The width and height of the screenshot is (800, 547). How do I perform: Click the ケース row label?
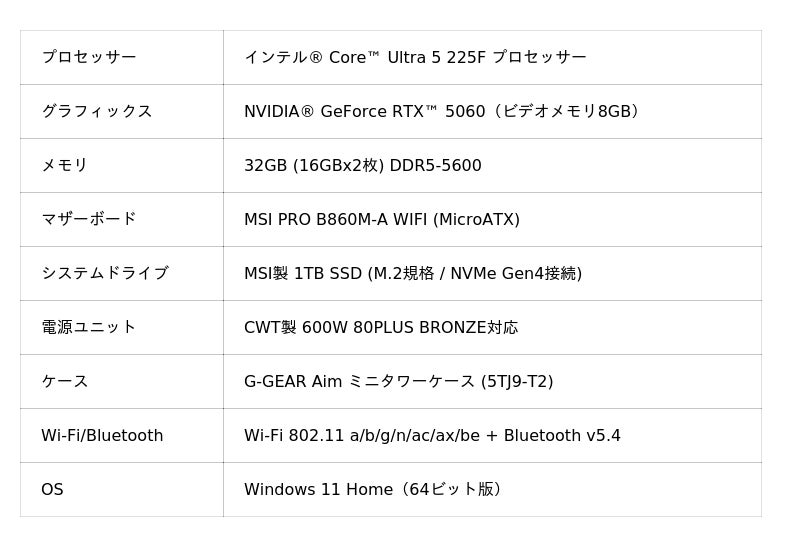click(x=65, y=382)
